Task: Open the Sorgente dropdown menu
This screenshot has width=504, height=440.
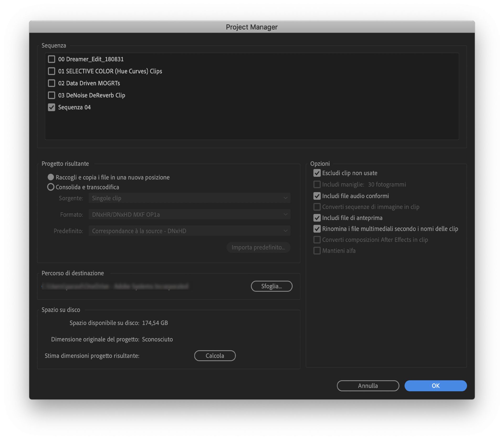Action: coord(189,198)
